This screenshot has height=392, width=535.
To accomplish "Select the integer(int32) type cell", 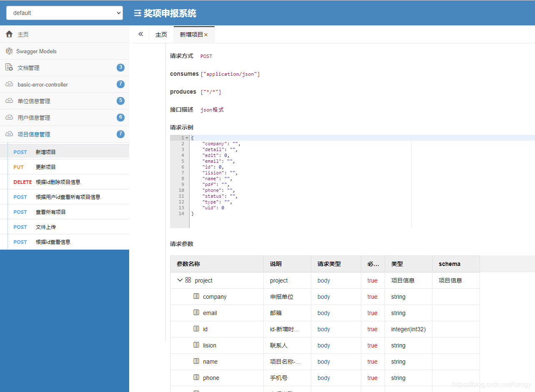I will [x=408, y=329].
